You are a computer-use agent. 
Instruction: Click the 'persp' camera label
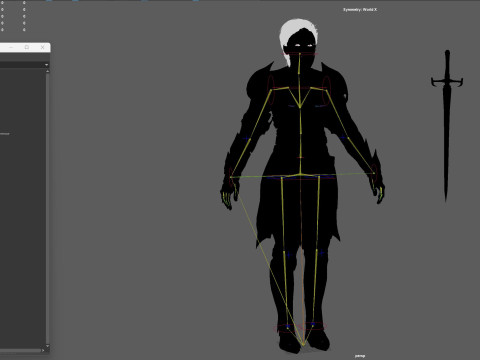pyautogui.click(x=360, y=356)
